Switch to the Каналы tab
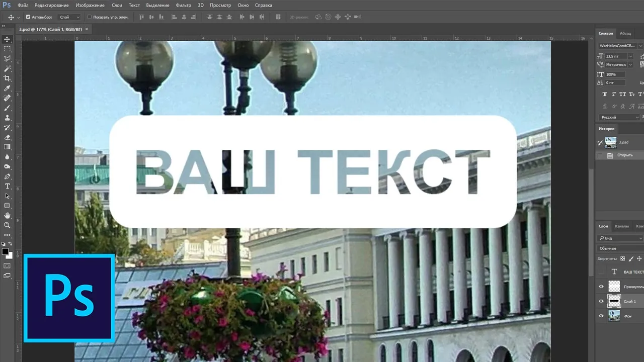 coord(622,226)
